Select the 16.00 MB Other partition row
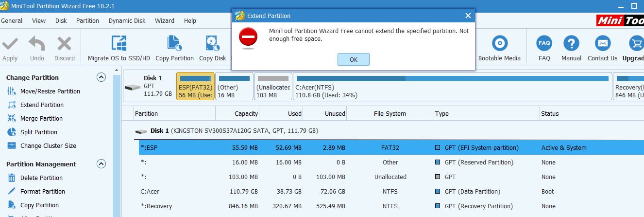Image resolution: width=644 pixels, height=217 pixels. coord(391,162)
